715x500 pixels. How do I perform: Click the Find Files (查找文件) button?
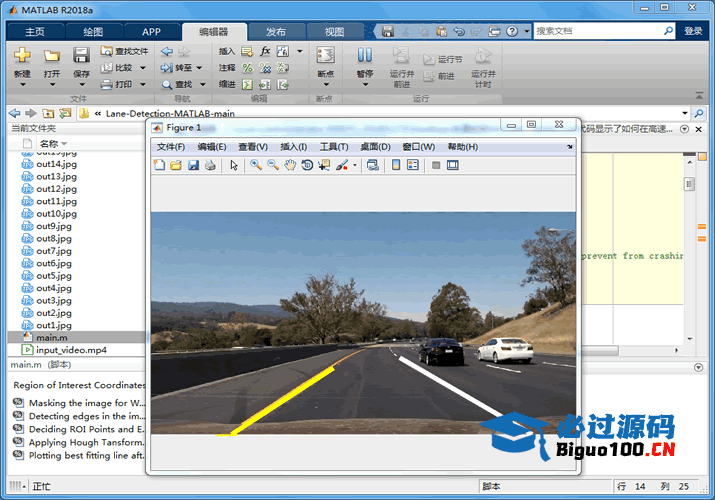click(x=124, y=51)
